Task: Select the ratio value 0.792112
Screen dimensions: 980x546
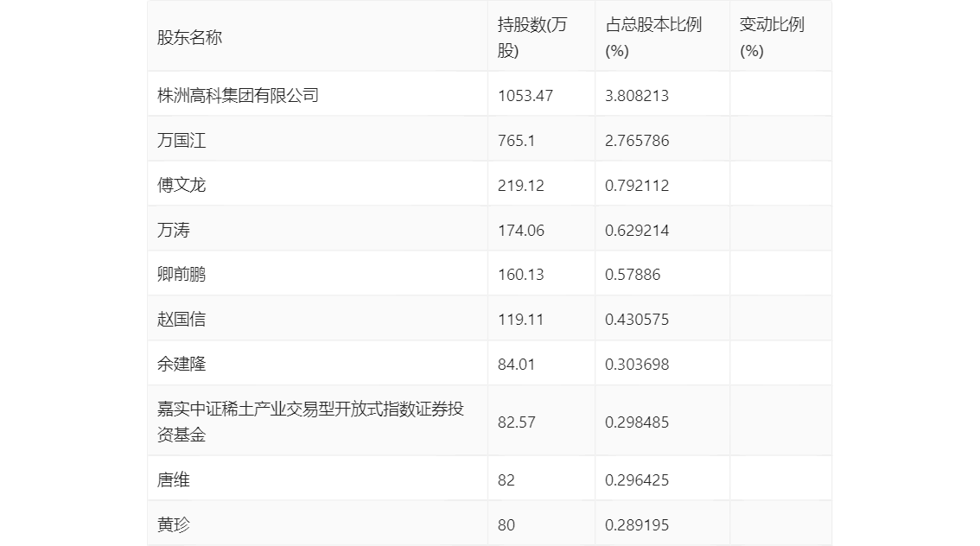Action: (637, 186)
